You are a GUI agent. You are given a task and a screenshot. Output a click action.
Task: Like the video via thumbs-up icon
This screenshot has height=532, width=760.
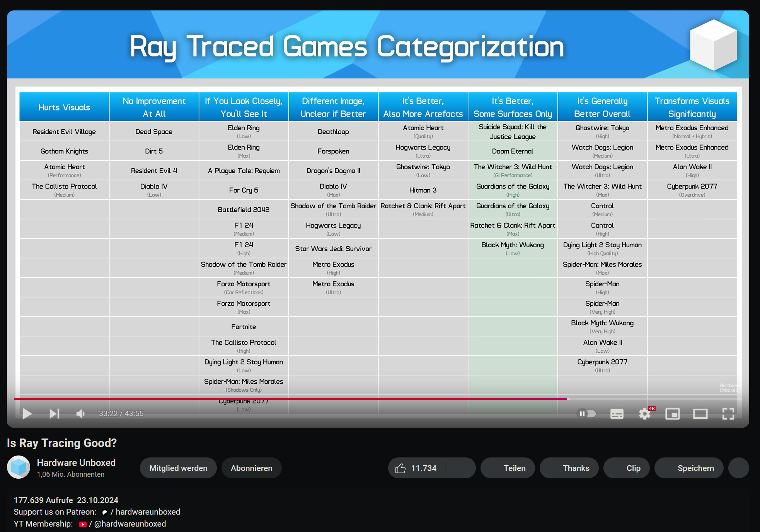(x=401, y=468)
